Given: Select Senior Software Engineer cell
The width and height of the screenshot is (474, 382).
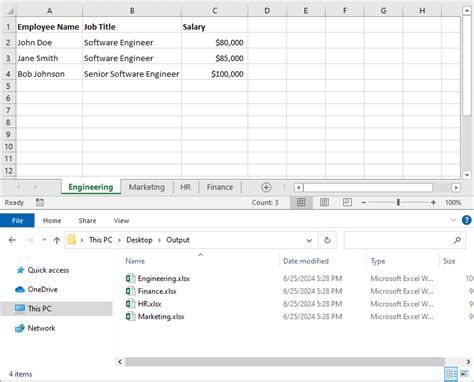Looking at the screenshot, I should (132, 74).
